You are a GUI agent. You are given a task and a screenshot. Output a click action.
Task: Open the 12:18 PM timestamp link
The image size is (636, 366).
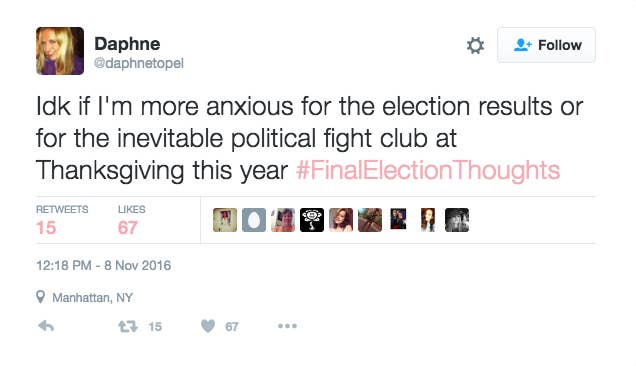click(x=103, y=265)
